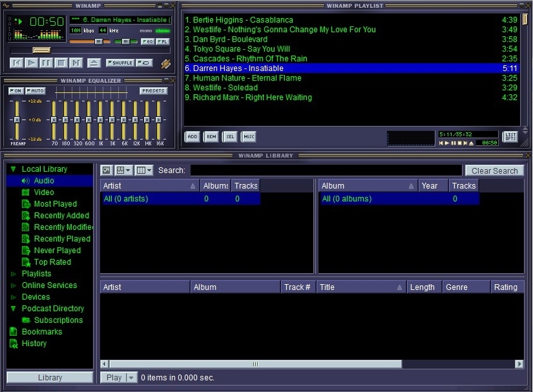Click the song seek bar handle
The image size is (533, 392).
[x=41, y=50]
